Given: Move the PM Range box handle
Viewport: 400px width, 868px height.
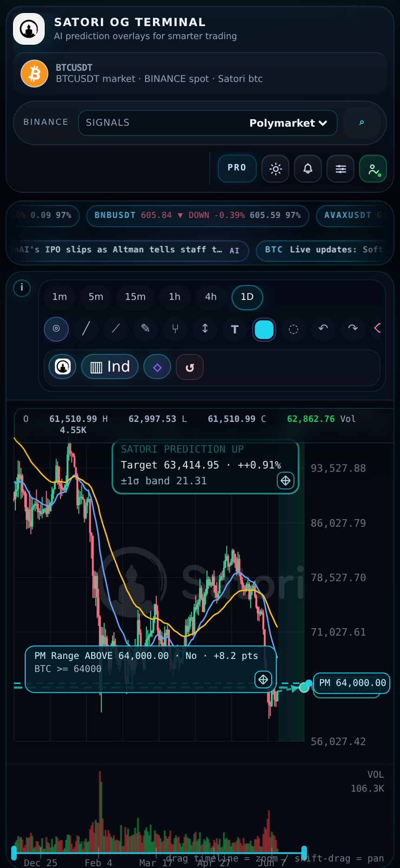Looking at the screenshot, I should tap(263, 680).
